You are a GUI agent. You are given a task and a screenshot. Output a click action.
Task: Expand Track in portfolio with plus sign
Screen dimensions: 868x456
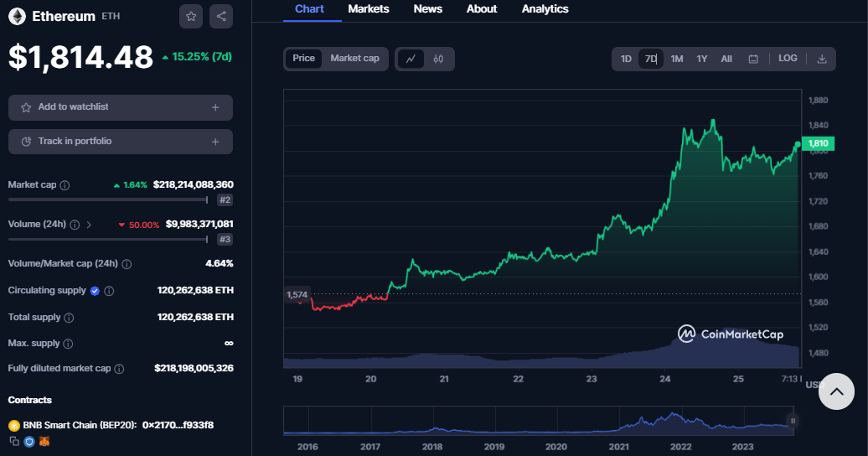tap(215, 142)
